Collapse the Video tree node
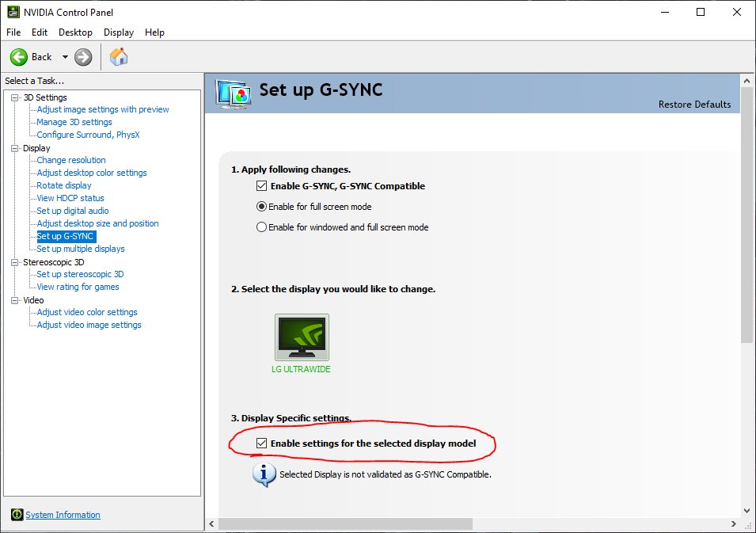The image size is (756, 533). (15, 300)
